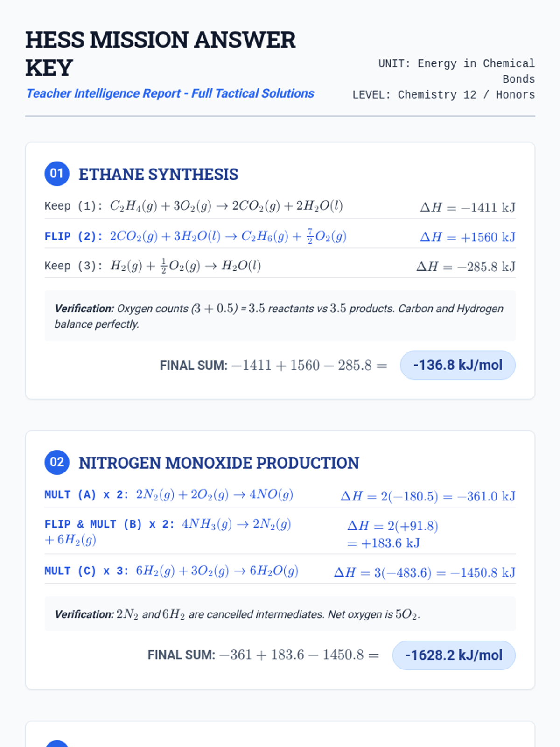Click the ΔH = +1560 kJ value

point(468,237)
